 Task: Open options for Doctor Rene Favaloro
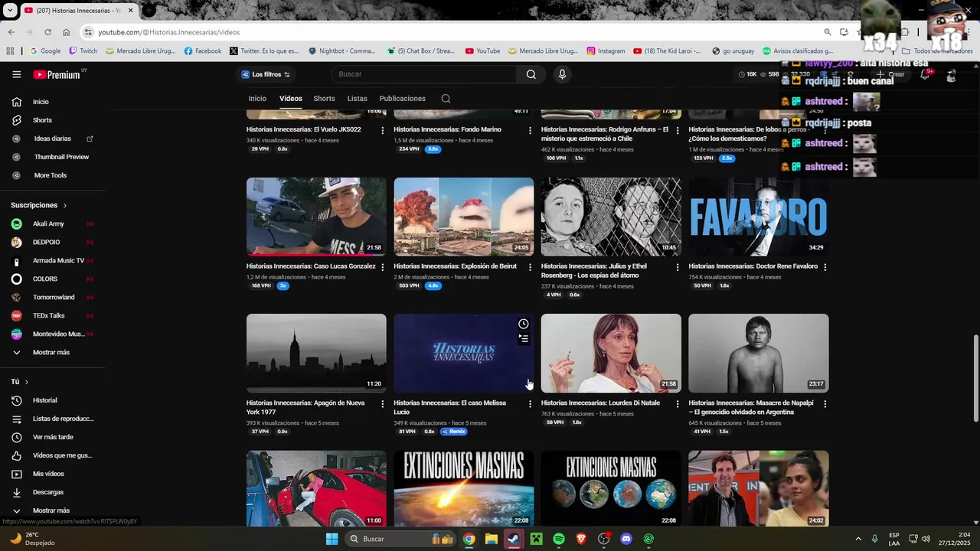tap(825, 267)
